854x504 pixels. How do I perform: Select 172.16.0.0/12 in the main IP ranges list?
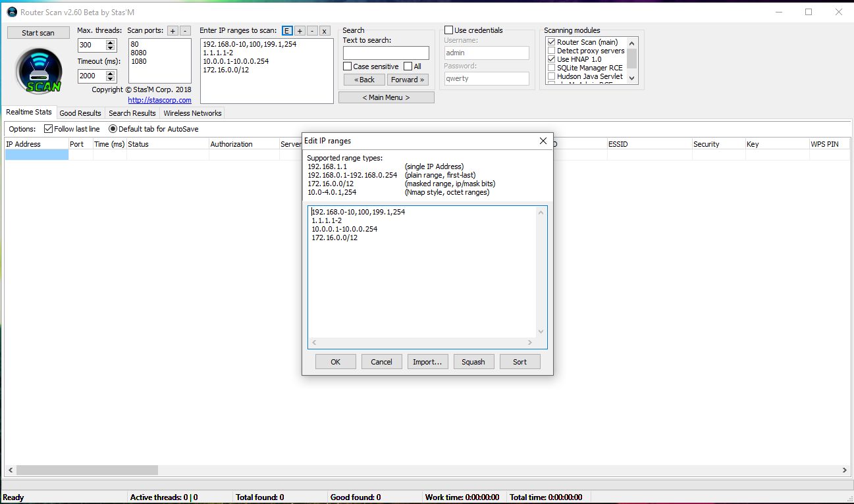(x=227, y=70)
